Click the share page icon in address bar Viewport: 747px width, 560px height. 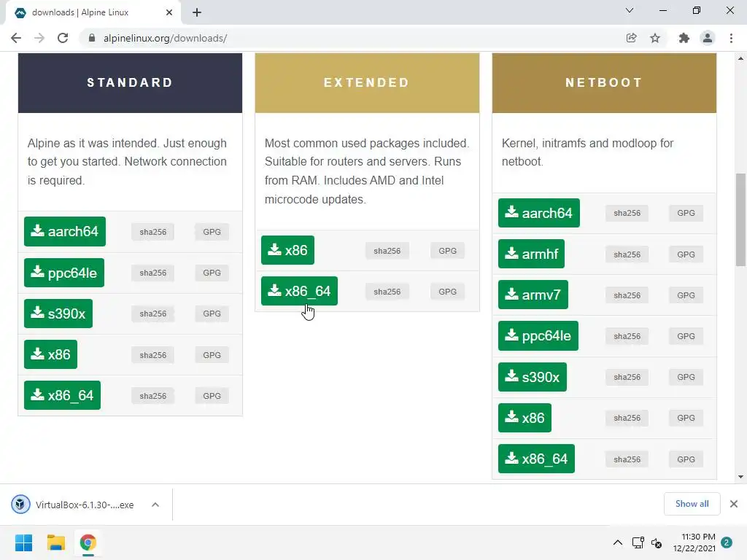pyautogui.click(x=631, y=38)
